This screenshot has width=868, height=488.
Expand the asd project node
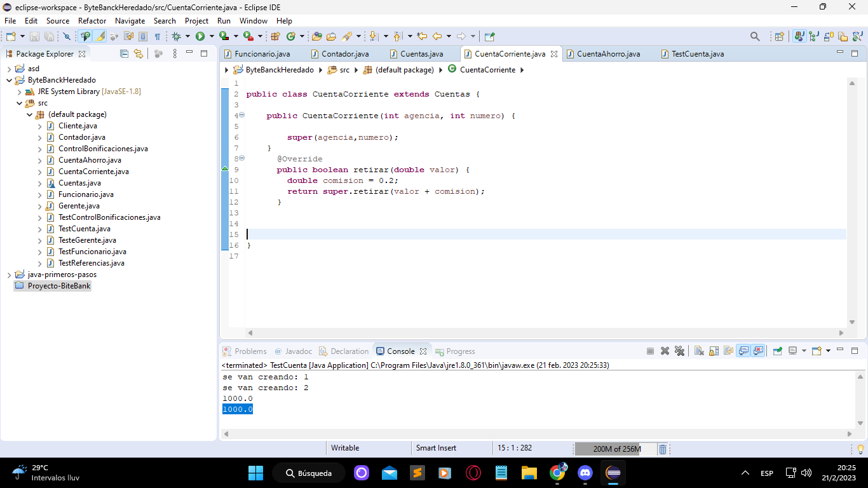coord(9,69)
